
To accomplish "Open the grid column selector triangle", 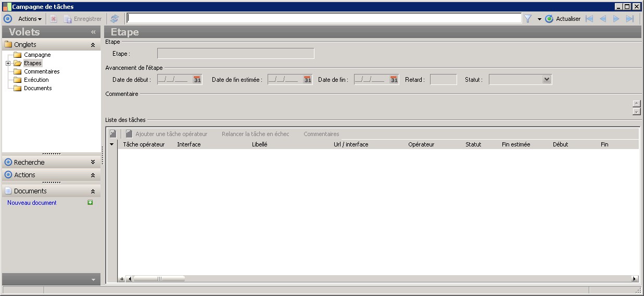I will pos(111,144).
